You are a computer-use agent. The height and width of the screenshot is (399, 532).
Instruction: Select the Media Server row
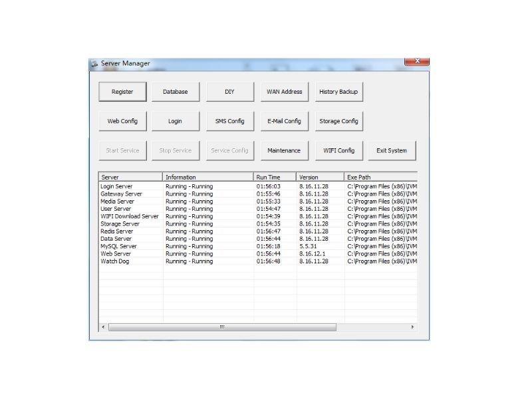pyautogui.click(x=258, y=201)
